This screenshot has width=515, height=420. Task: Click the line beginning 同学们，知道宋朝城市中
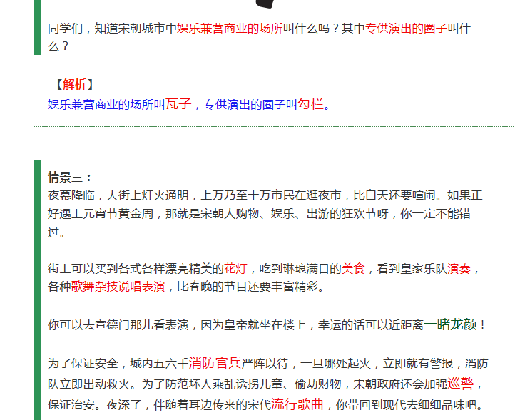coord(259,29)
